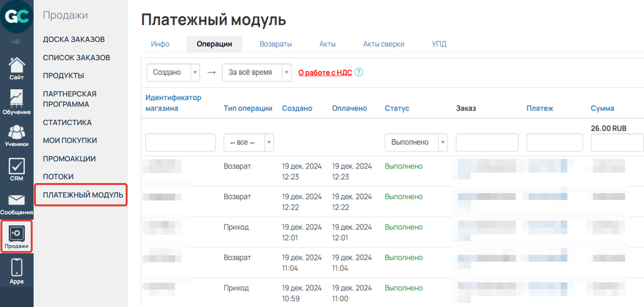Open the CRM sidebar icon

pyautogui.click(x=17, y=169)
